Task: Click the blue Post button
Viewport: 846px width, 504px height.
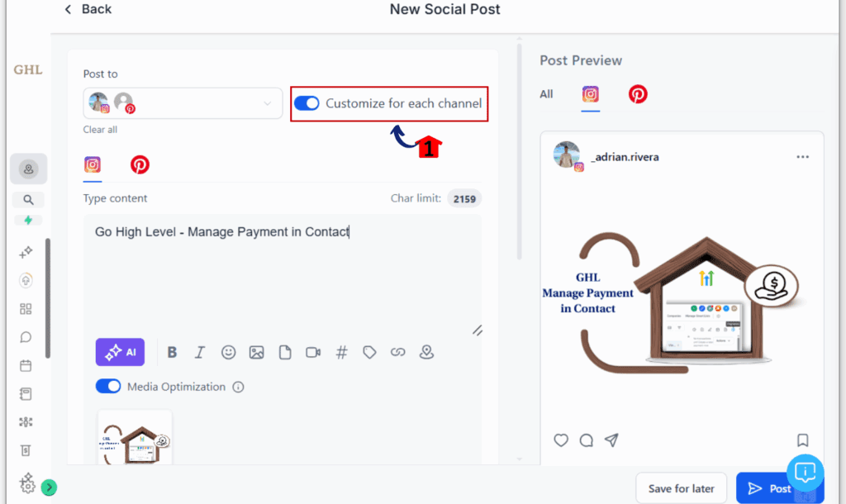Action: click(780, 488)
